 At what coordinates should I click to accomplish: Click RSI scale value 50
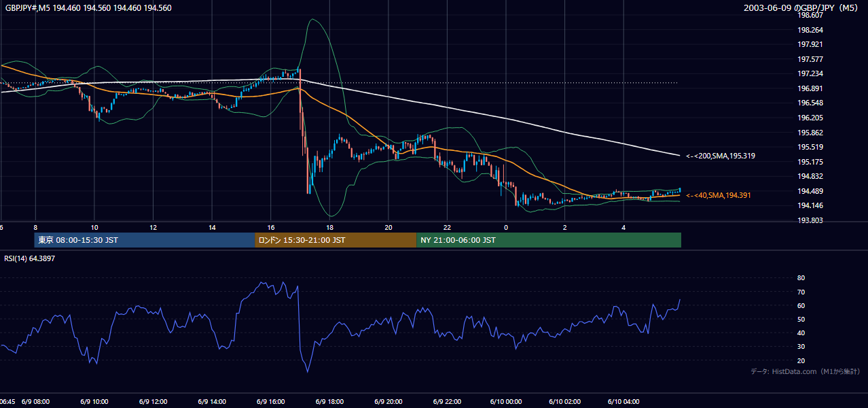(801, 319)
